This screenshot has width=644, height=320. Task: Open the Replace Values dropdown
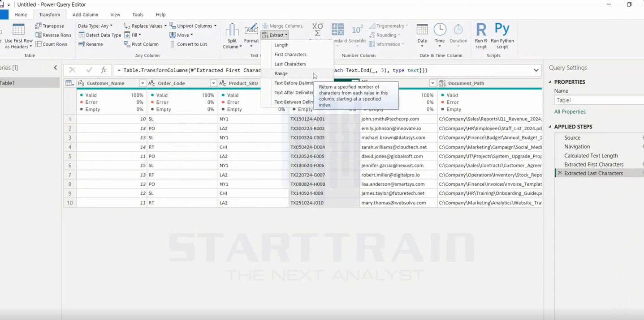coord(145,26)
